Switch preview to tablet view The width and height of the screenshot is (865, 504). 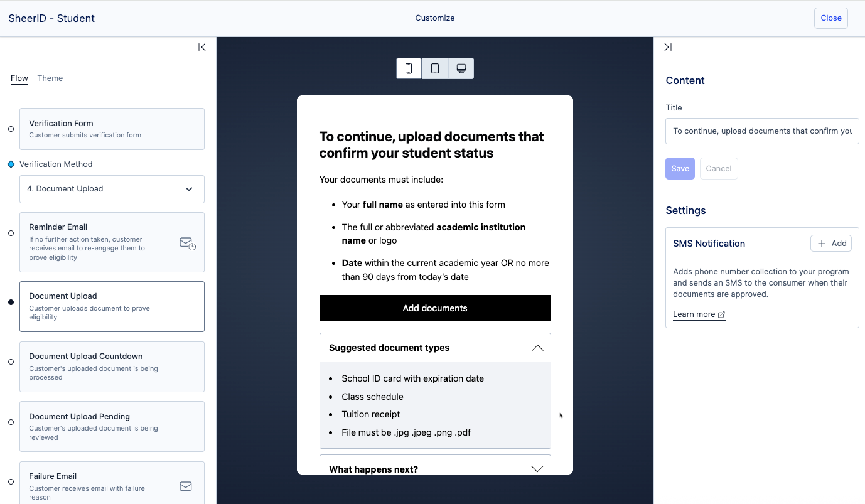435,68
